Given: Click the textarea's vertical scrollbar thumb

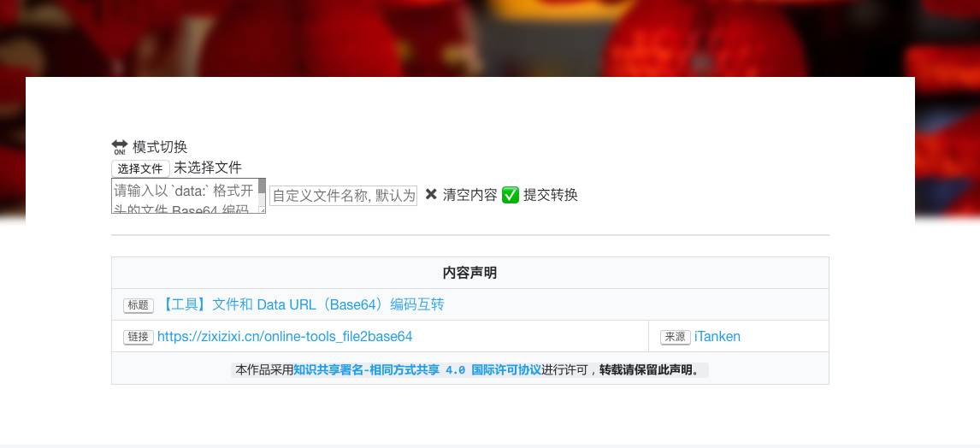Looking at the screenshot, I should (262, 186).
